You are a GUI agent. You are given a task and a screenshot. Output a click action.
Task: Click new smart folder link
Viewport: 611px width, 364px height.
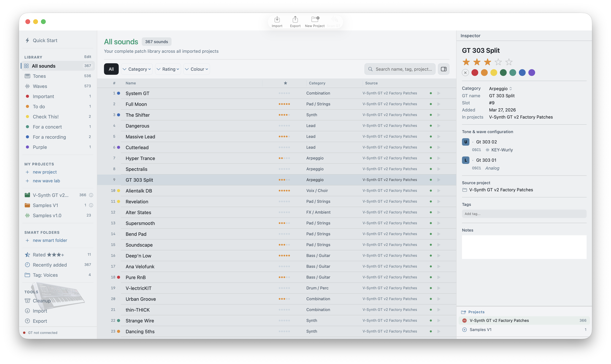pyautogui.click(x=50, y=240)
